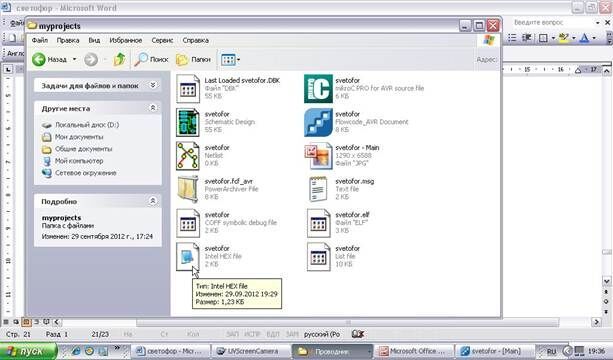
Task: Open Мои документы link
Action: pyautogui.click(x=79, y=137)
